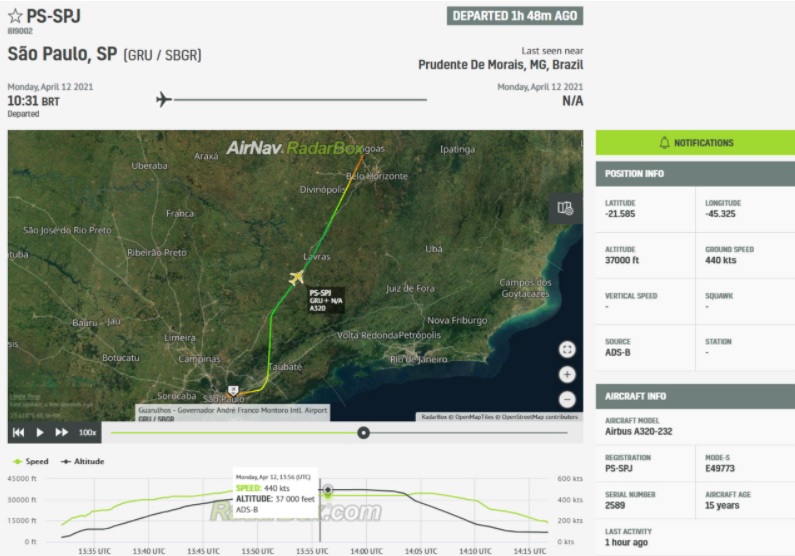Screen dimensions: 795x556
Task: Click the chart marker at 13:56 UTC
Action: pos(328,490)
